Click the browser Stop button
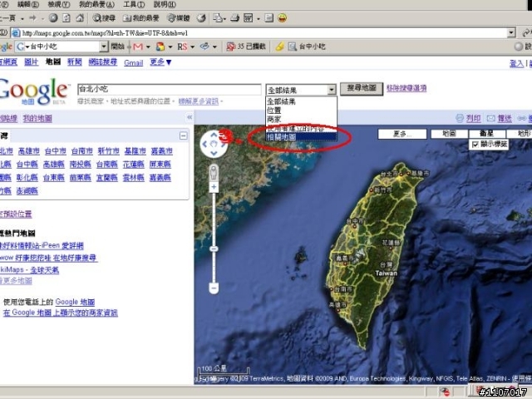The height and width of the screenshot is (399, 532). point(53,17)
